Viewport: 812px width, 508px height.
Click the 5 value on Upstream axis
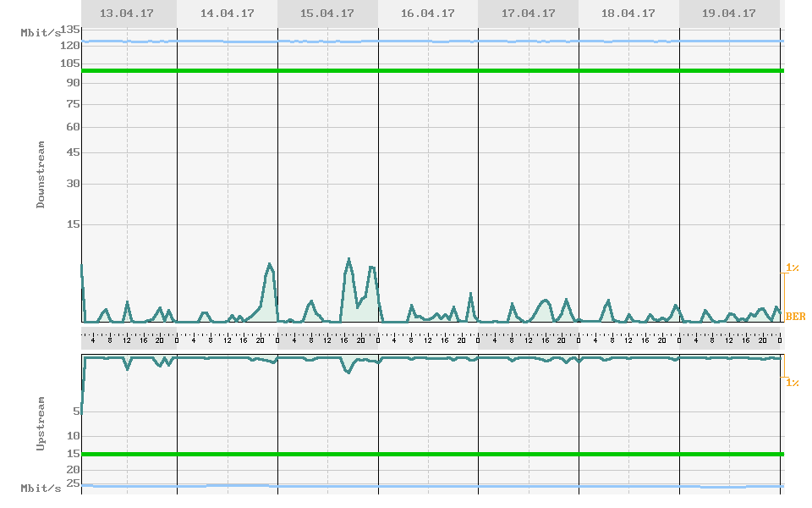click(x=77, y=411)
